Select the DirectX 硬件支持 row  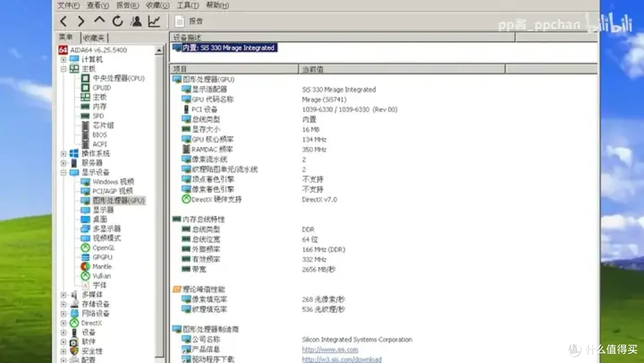pyautogui.click(x=259, y=199)
